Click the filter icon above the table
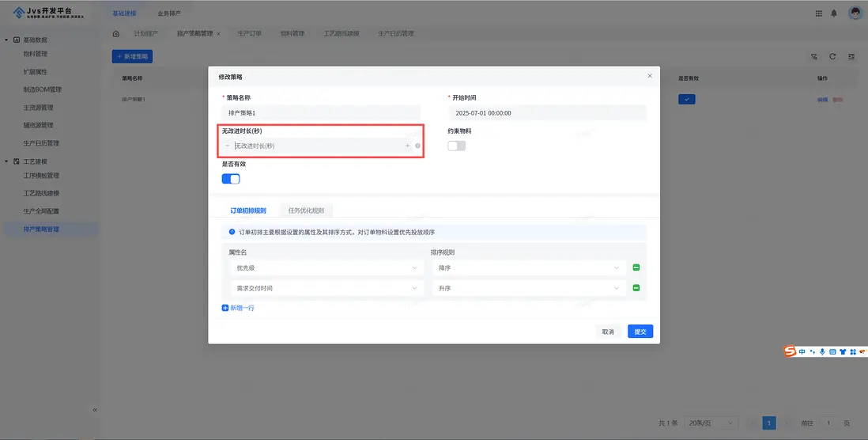Image resolution: width=868 pixels, height=440 pixels. [813, 56]
